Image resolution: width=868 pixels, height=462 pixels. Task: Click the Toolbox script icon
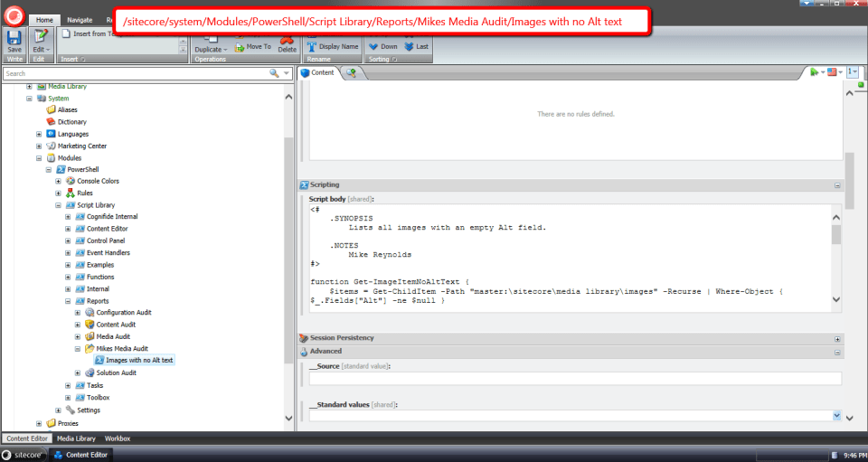click(x=80, y=397)
